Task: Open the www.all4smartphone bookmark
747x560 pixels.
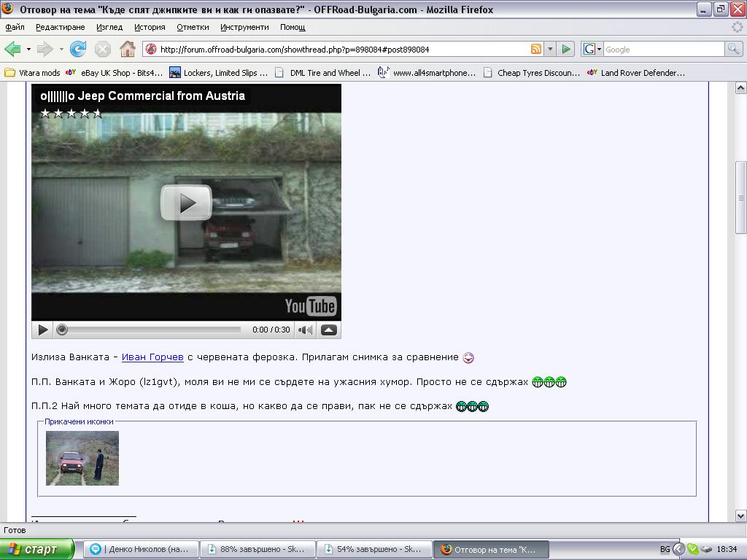Action: point(427,73)
